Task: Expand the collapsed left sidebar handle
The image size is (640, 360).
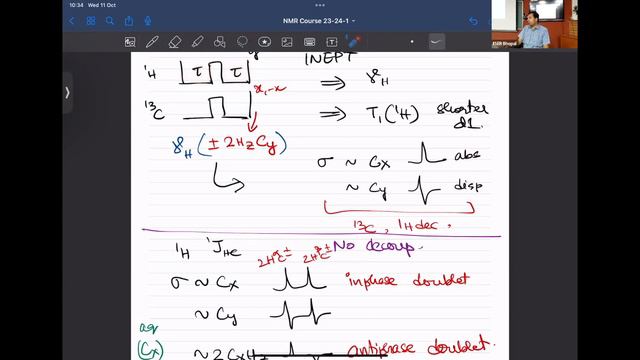Action: click(x=68, y=93)
